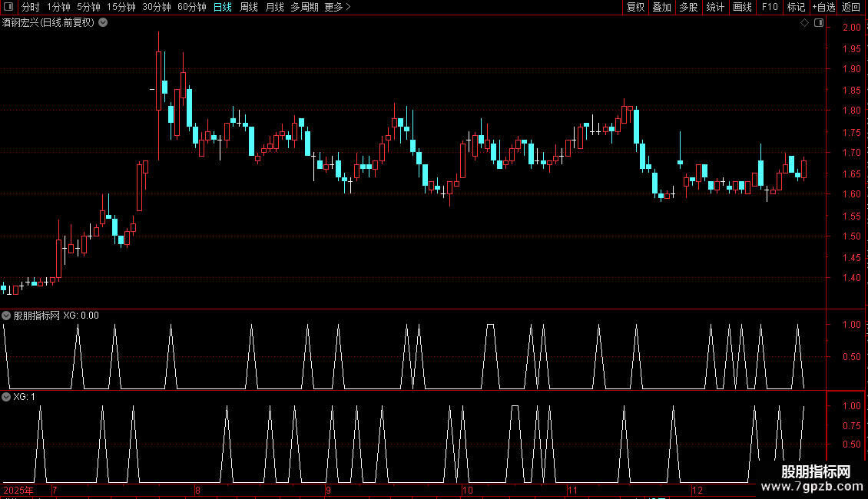
Task: Open the 叠加 overlay tool
Action: 661,7
